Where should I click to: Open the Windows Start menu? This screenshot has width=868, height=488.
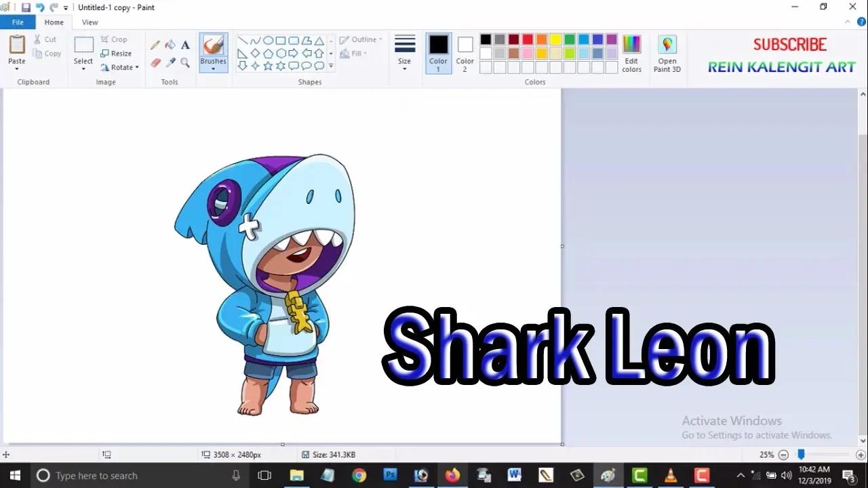15,475
